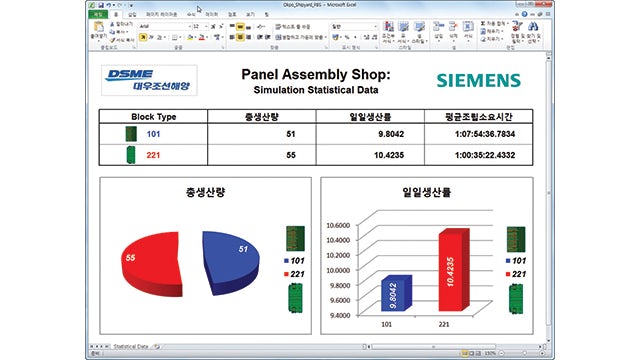Switch to the Data ribbon tab
Viewport: 640px width, 360px height.
click(211, 14)
